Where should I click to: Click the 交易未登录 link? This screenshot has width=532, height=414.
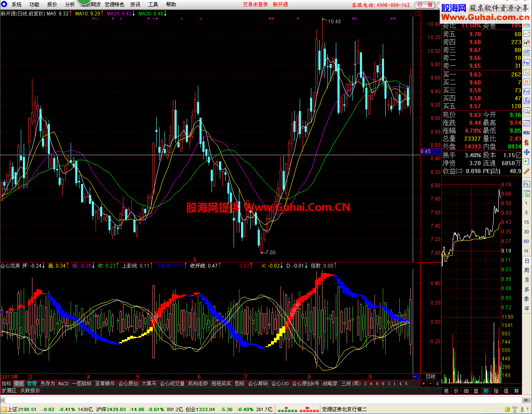(256, 5)
